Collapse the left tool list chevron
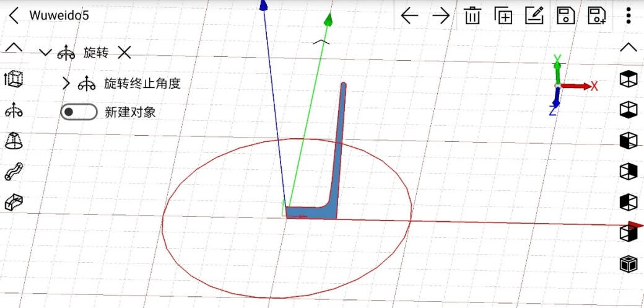The height and width of the screenshot is (308, 644). click(x=14, y=47)
